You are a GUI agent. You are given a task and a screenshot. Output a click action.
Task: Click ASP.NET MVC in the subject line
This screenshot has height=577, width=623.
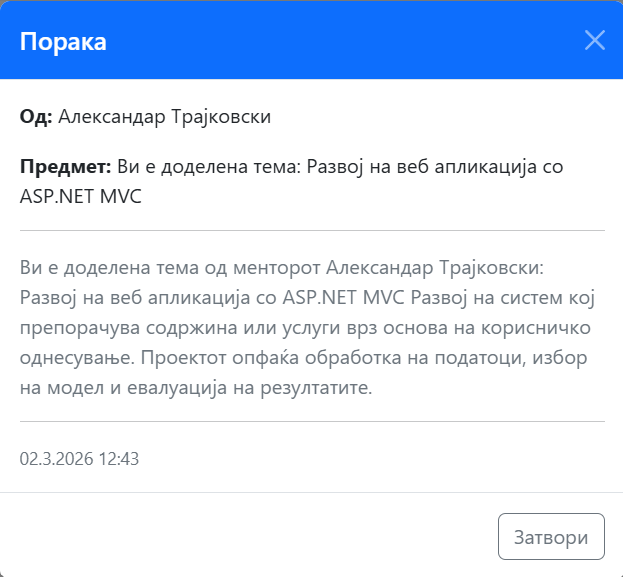click(x=80, y=196)
